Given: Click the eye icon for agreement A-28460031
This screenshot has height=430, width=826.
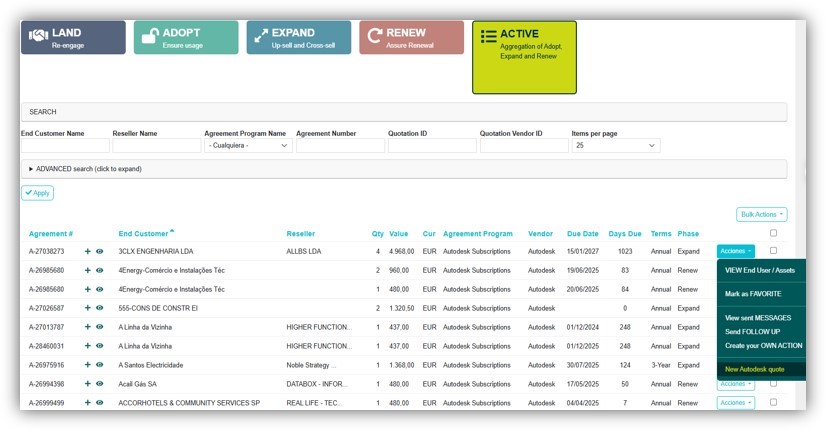Looking at the screenshot, I should pos(100,346).
